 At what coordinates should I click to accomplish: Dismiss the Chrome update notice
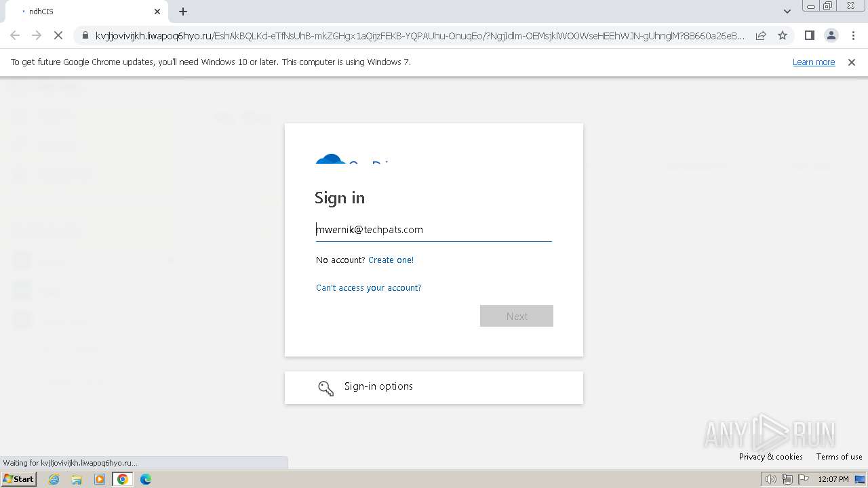point(852,62)
